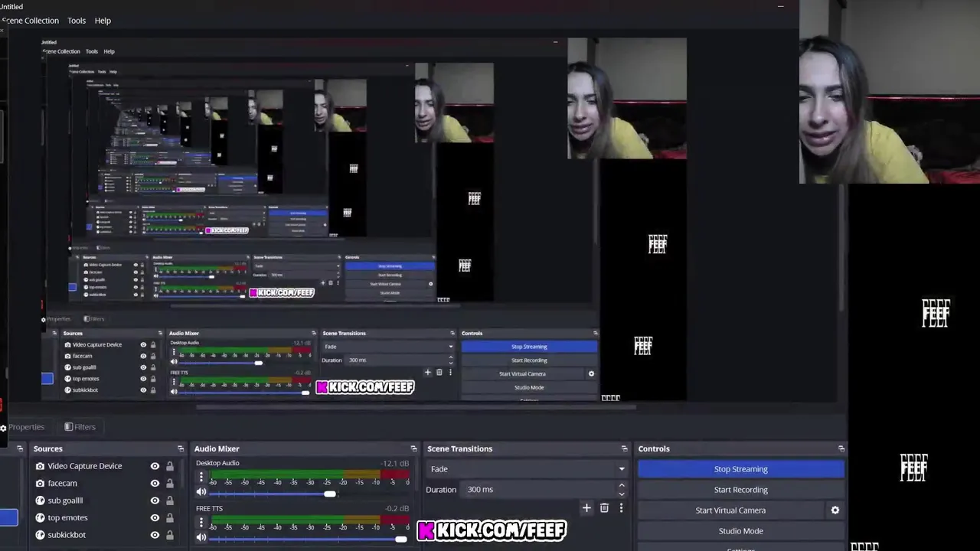980x551 pixels.
Task: Click the webcam feed at top right
Action: click(890, 92)
